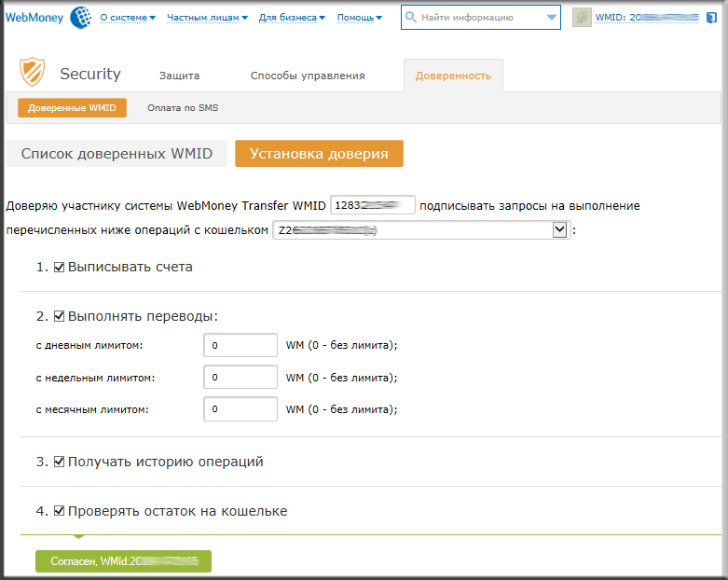Viewport: 728px width, 580px height.
Task: Click the Security heading text
Action: pos(90,74)
